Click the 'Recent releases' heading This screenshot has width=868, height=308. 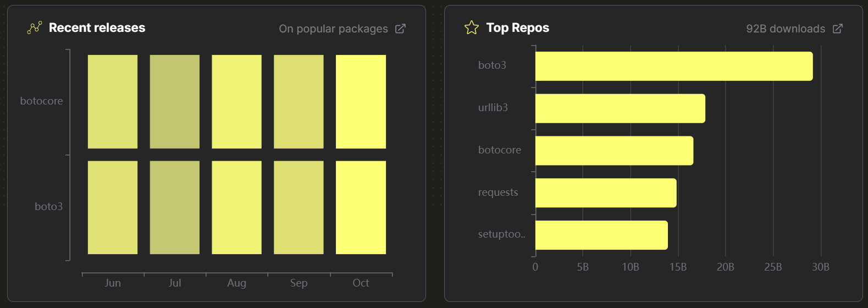tap(97, 28)
